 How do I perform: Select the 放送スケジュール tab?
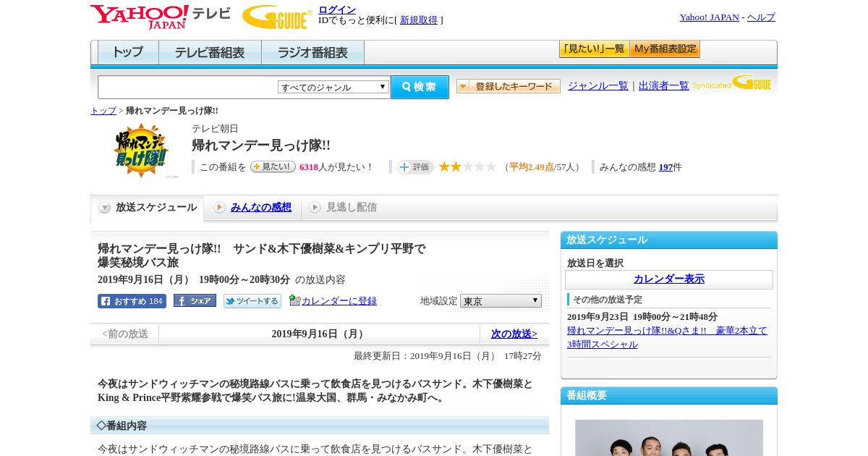(148, 208)
